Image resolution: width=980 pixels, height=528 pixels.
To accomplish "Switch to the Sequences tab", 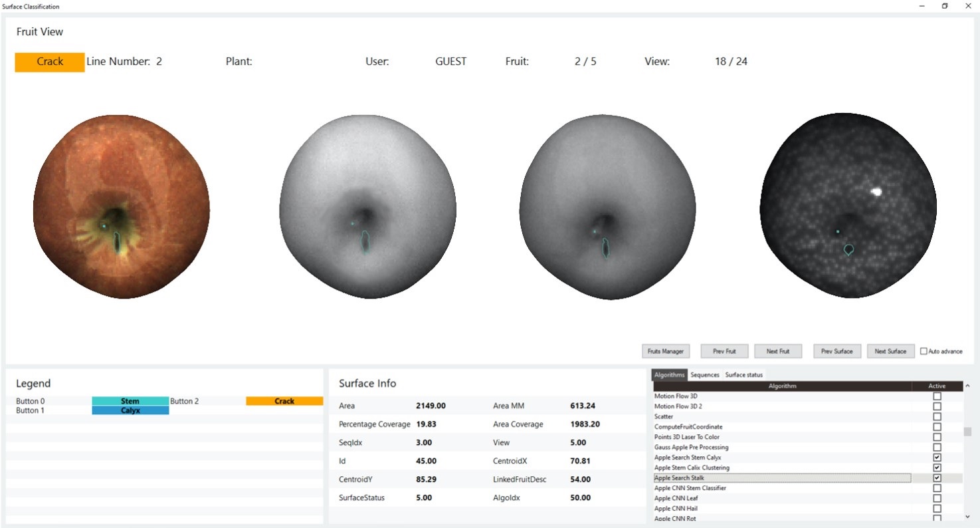I will pos(704,375).
